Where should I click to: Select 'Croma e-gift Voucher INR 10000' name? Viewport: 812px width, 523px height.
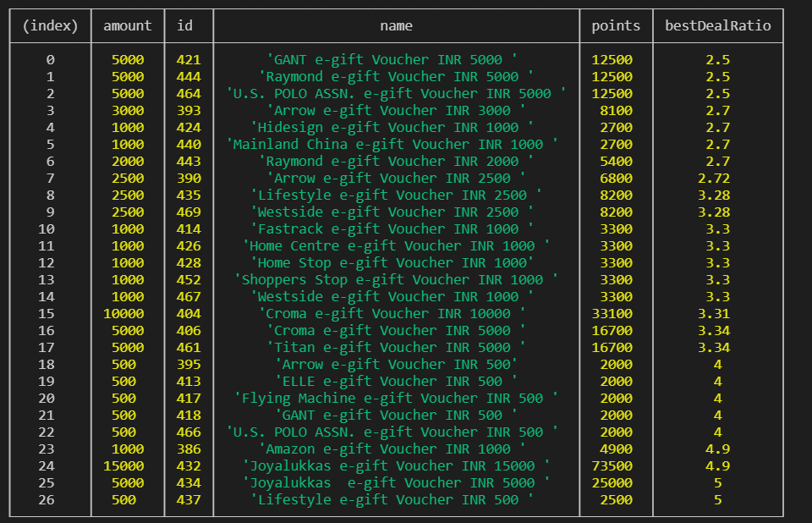[x=392, y=314]
